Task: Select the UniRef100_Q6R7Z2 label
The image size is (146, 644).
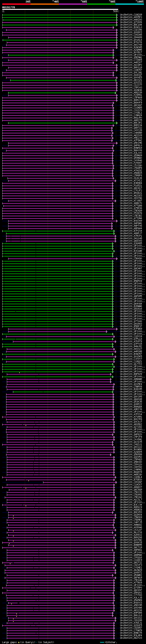Action: tap(131, 128)
